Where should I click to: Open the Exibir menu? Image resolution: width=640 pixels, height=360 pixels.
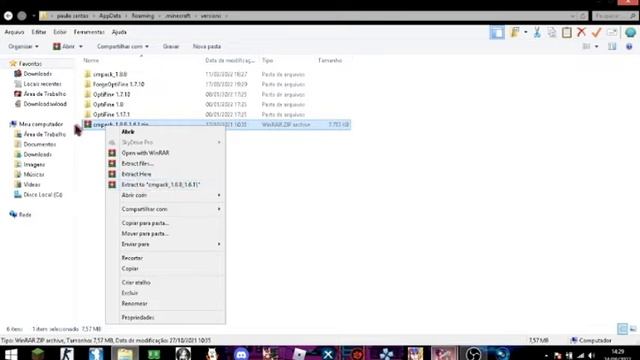[x=60, y=32]
